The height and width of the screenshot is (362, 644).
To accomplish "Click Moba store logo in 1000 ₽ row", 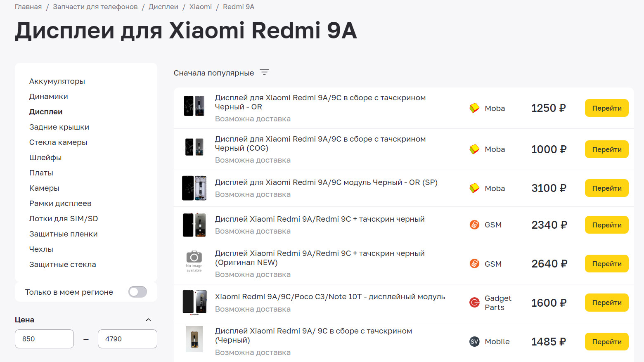I will pyautogui.click(x=474, y=149).
